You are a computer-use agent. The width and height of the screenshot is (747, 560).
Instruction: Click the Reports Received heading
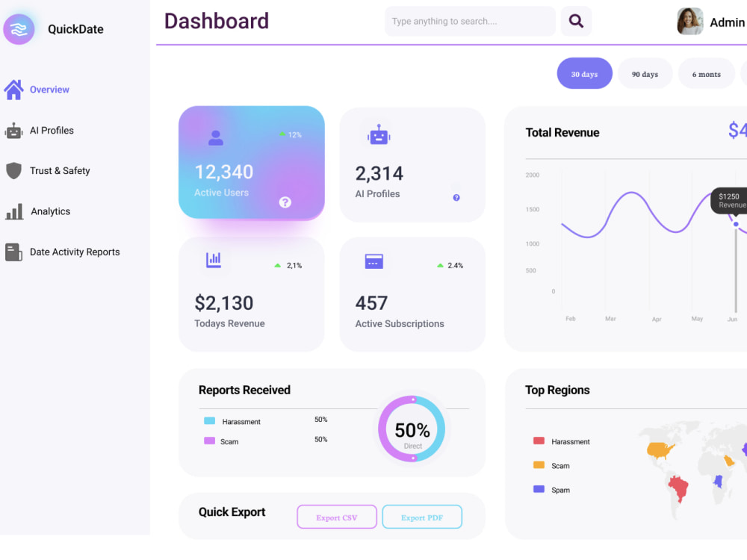[244, 390]
